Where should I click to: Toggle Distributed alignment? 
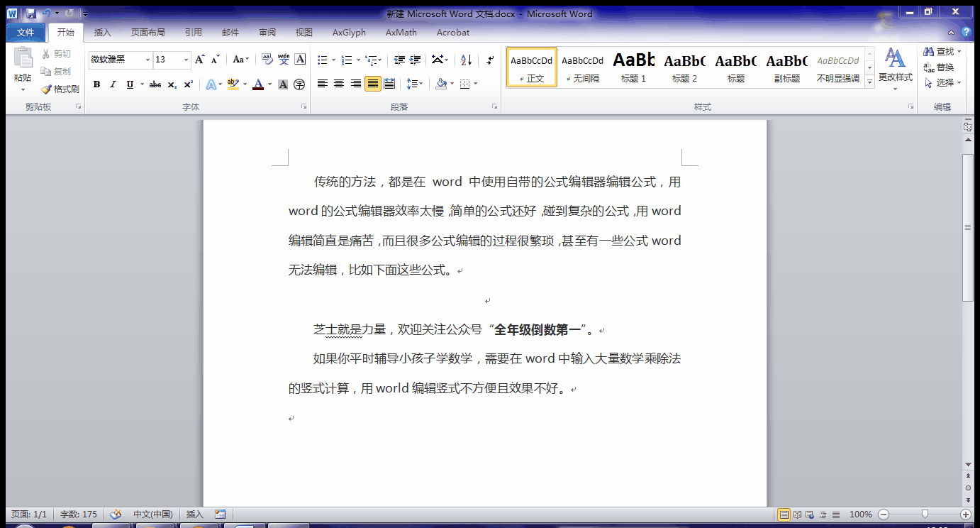[389, 84]
